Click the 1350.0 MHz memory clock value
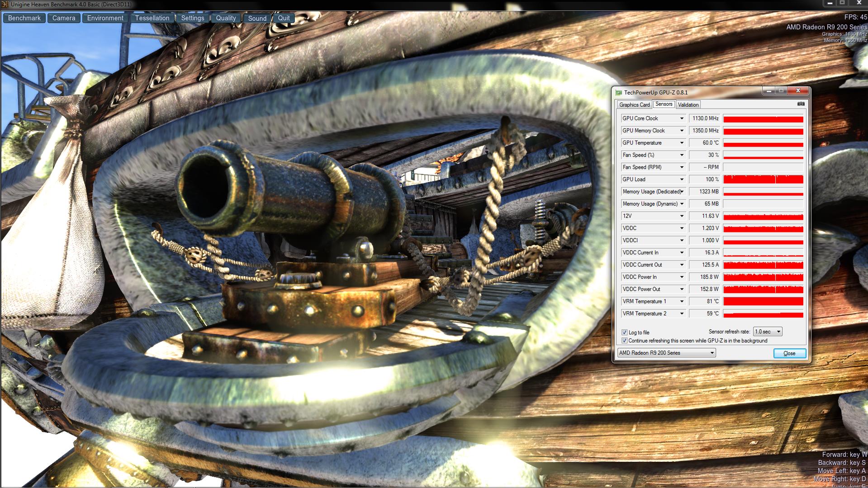The height and width of the screenshot is (488, 868). coord(705,131)
